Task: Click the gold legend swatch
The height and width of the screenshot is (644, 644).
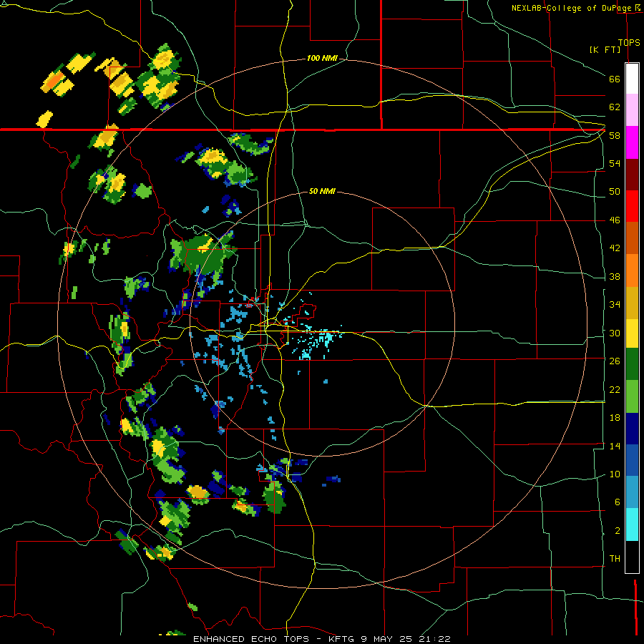Action: (632, 303)
